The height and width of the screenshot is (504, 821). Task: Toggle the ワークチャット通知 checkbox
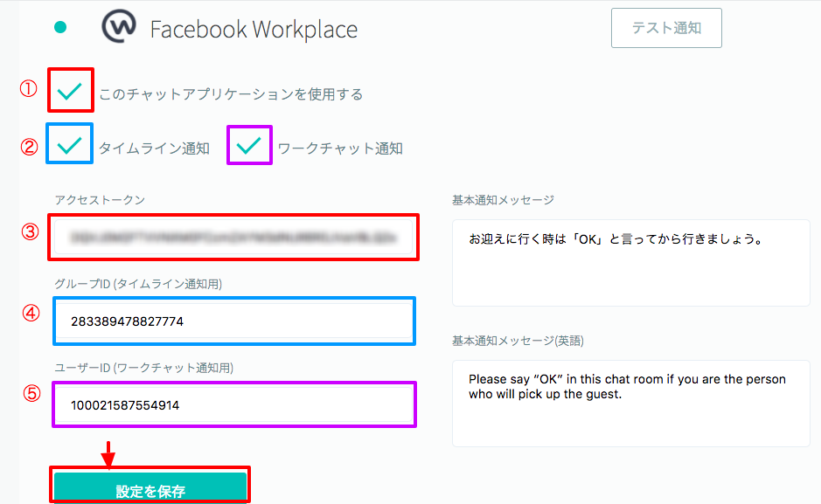point(249,144)
